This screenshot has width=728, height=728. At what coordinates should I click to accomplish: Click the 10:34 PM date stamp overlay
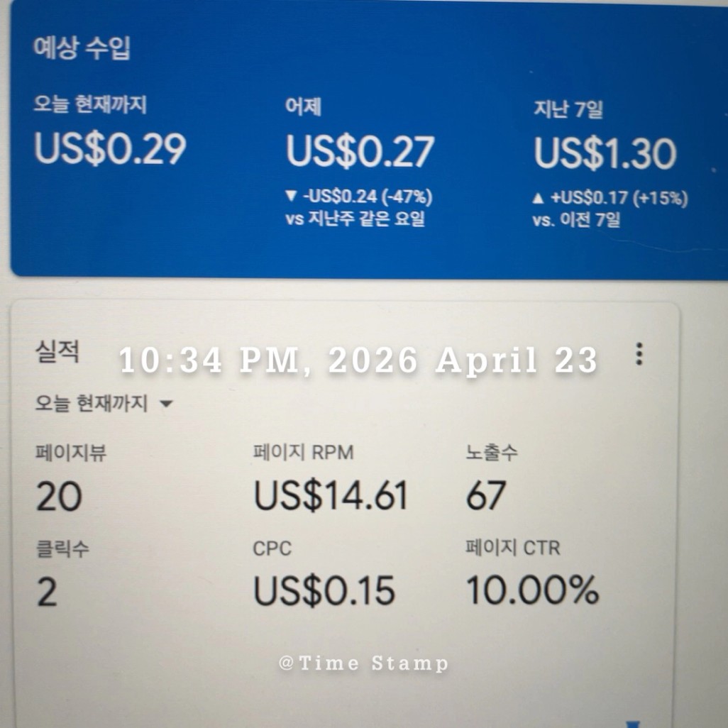click(x=358, y=360)
